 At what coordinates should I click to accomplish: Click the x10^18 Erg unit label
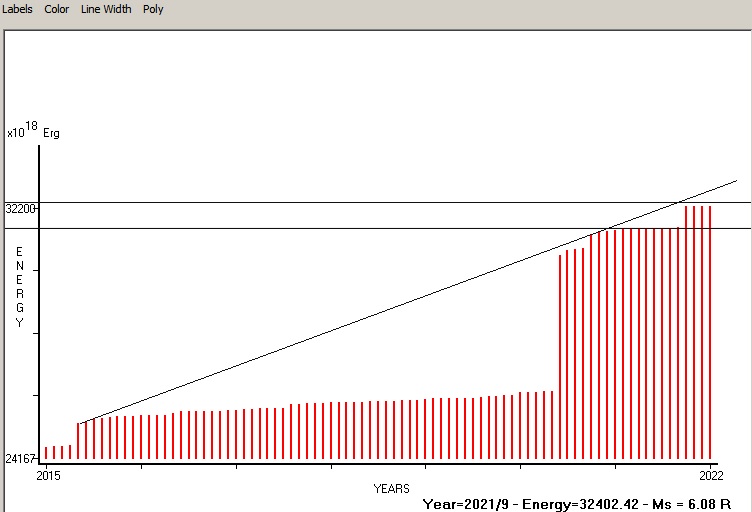[33, 131]
